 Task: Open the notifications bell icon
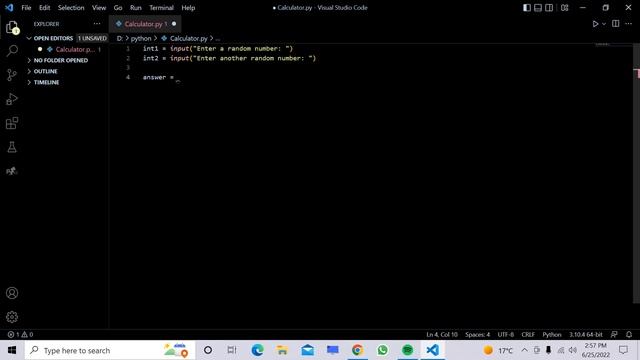(629, 334)
